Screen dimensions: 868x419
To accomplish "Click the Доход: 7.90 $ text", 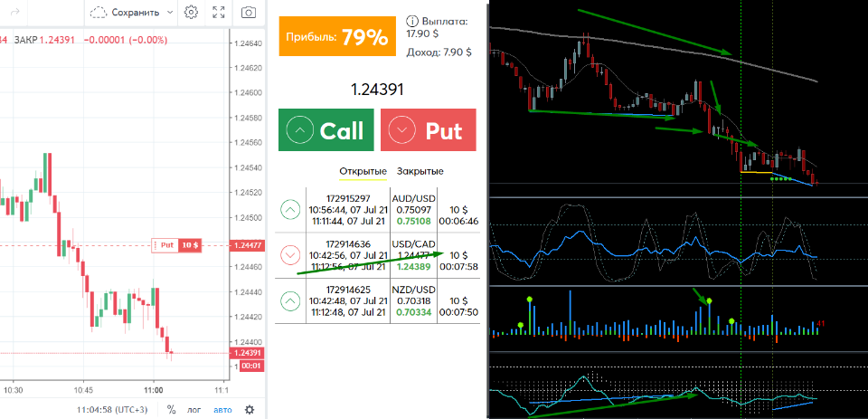I will [439, 52].
